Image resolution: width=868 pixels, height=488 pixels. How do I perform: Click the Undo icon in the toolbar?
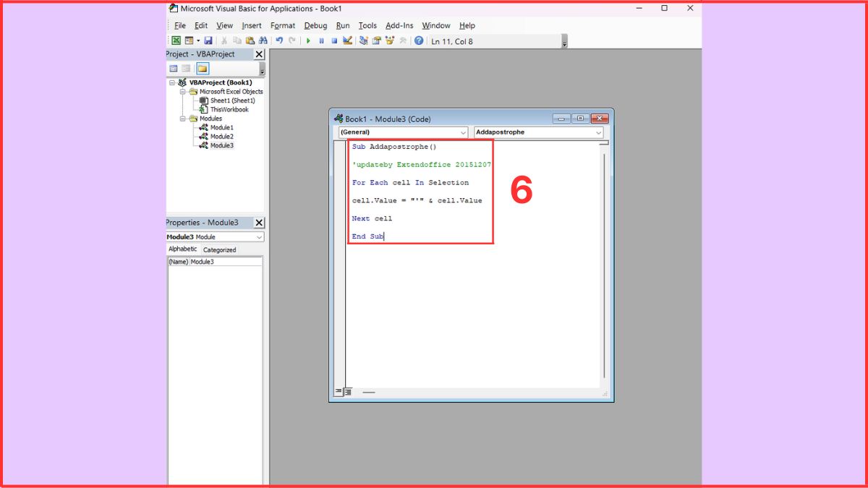coord(278,41)
